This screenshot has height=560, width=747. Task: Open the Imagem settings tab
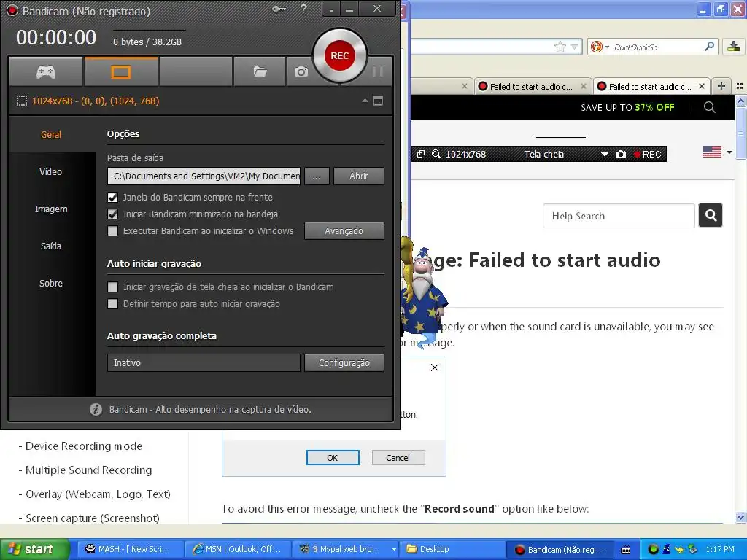click(x=51, y=209)
